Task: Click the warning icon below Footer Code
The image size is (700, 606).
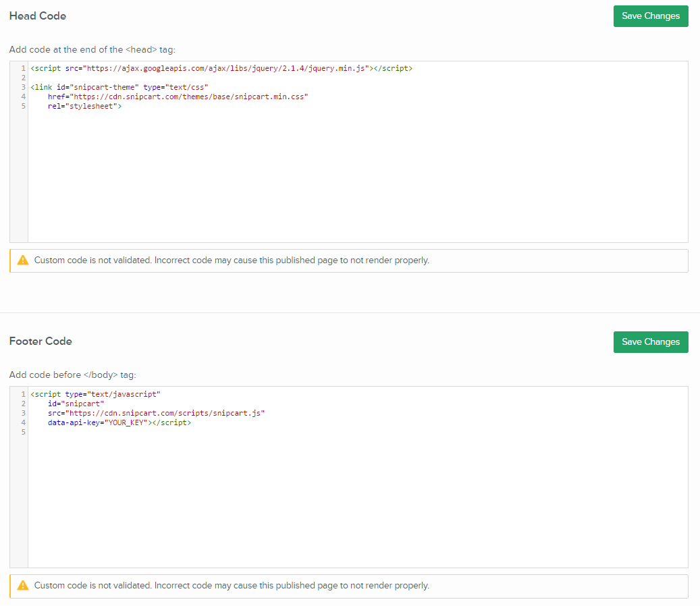Action: (23, 586)
